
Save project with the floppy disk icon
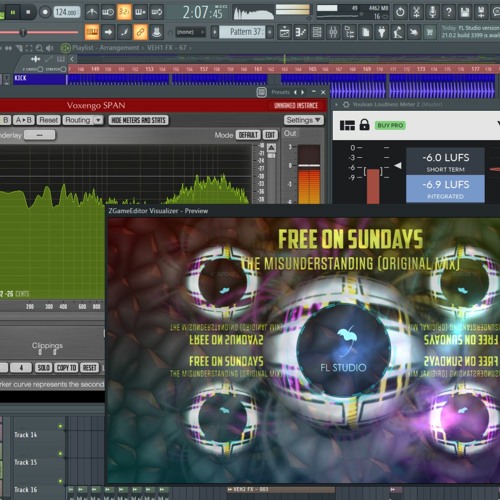point(465,12)
